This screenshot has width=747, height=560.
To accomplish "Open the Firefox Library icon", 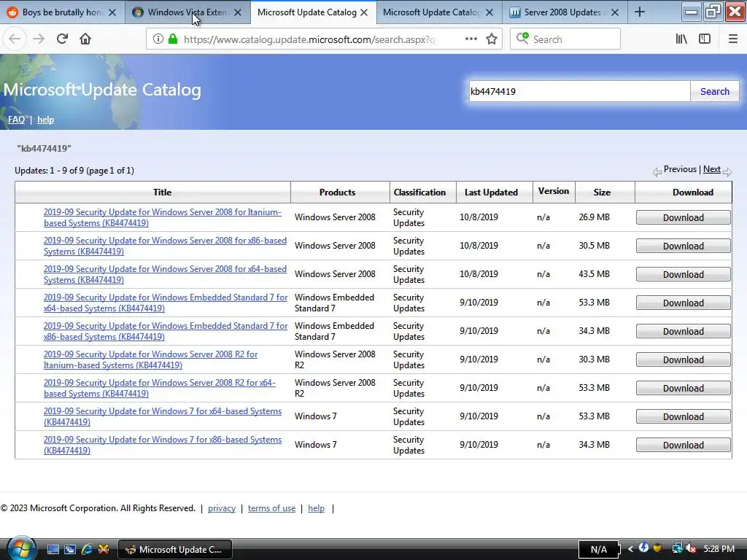I will 681,39.
